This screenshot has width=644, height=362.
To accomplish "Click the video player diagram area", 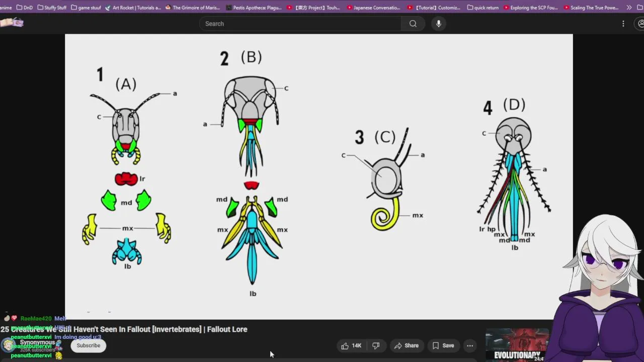I will point(318,176).
